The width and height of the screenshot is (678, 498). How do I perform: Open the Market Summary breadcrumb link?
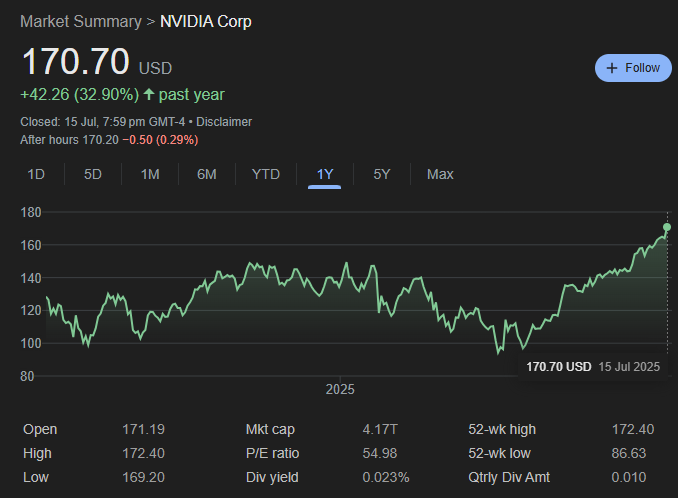tap(81, 22)
